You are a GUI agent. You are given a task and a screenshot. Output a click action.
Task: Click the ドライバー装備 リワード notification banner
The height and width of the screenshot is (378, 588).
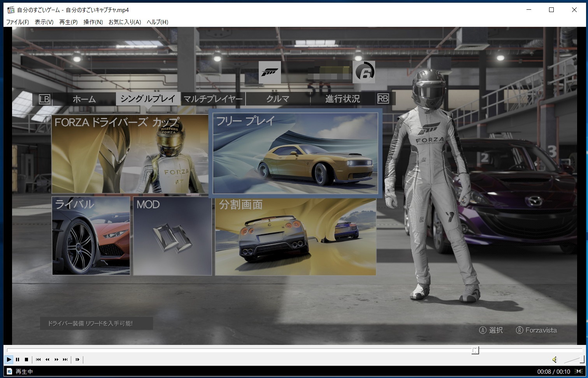tap(97, 323)
